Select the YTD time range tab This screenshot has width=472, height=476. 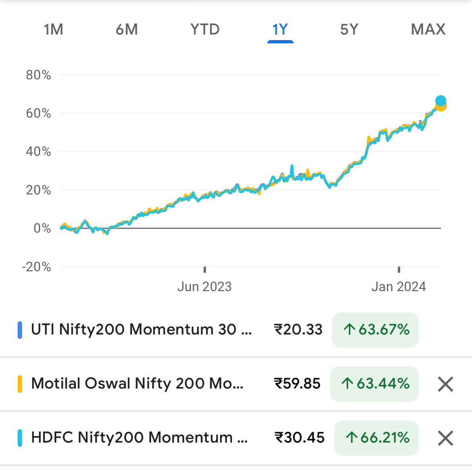click(205, 29)
